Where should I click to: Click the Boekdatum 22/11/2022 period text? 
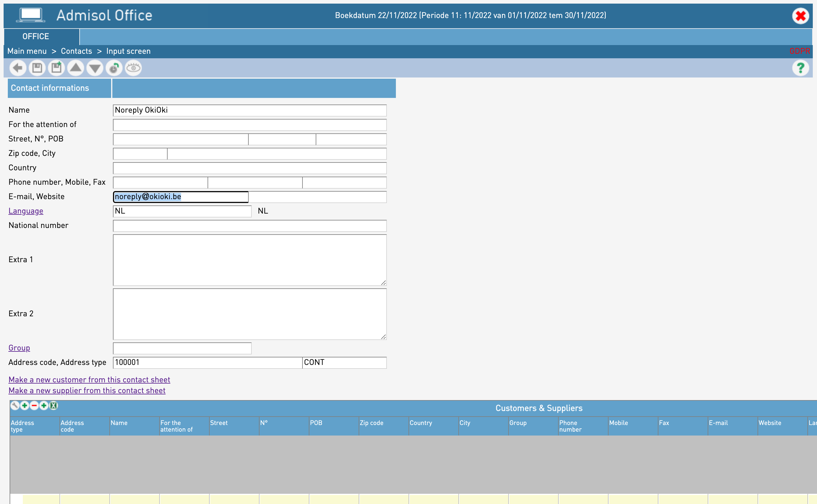click(470, 15)
